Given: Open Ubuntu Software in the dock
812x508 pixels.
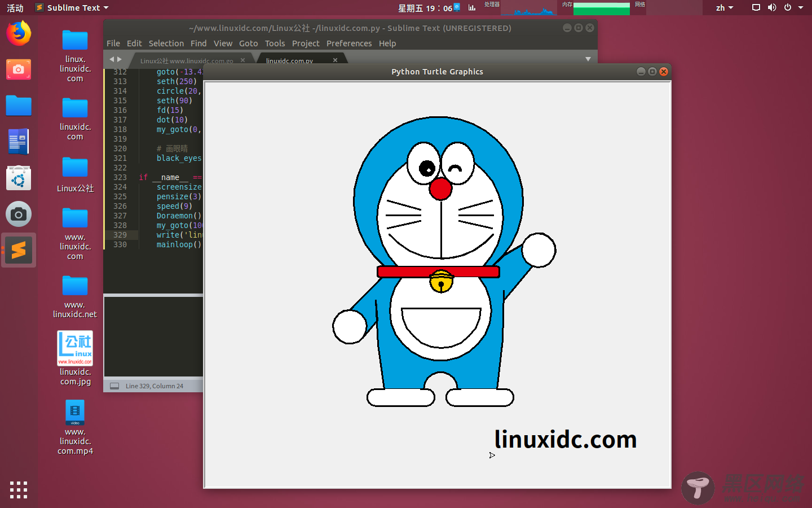Looking at the screenshot, I should tap(19, 178).
